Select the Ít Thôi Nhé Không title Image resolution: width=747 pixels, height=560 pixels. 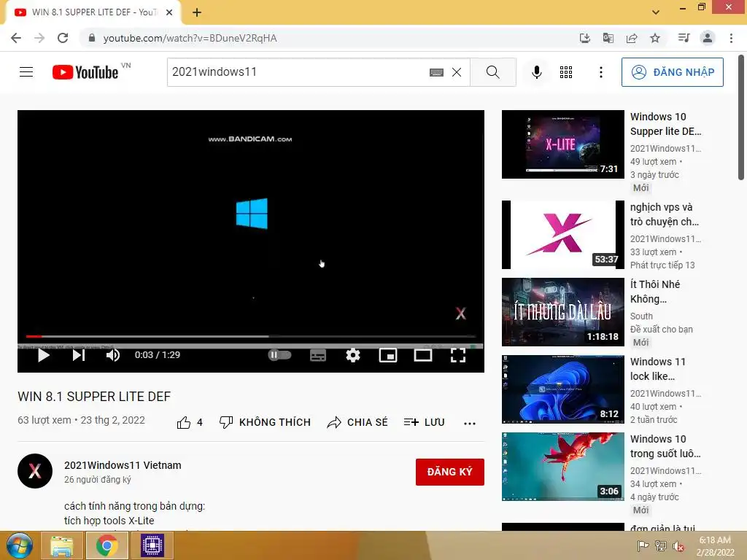point(655,292)
